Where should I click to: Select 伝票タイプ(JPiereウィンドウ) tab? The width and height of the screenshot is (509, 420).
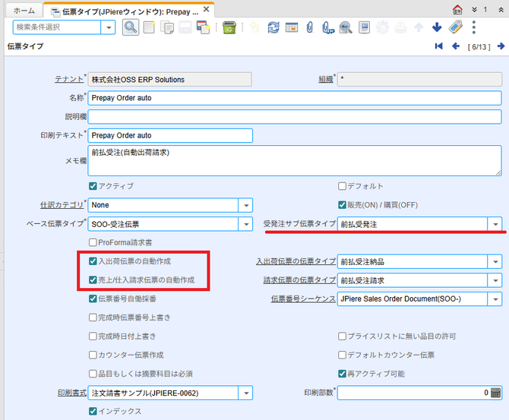click(130, 12)
